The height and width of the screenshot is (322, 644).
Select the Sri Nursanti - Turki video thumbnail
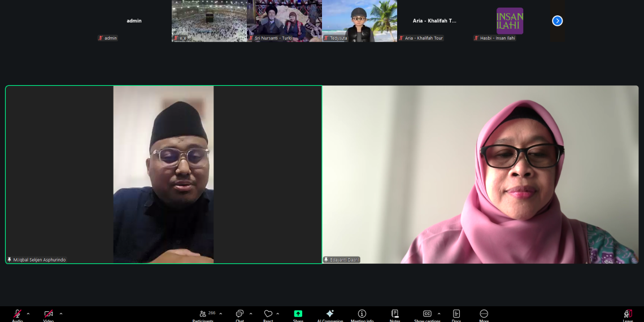pyautogui.click(x=284, y=20)
